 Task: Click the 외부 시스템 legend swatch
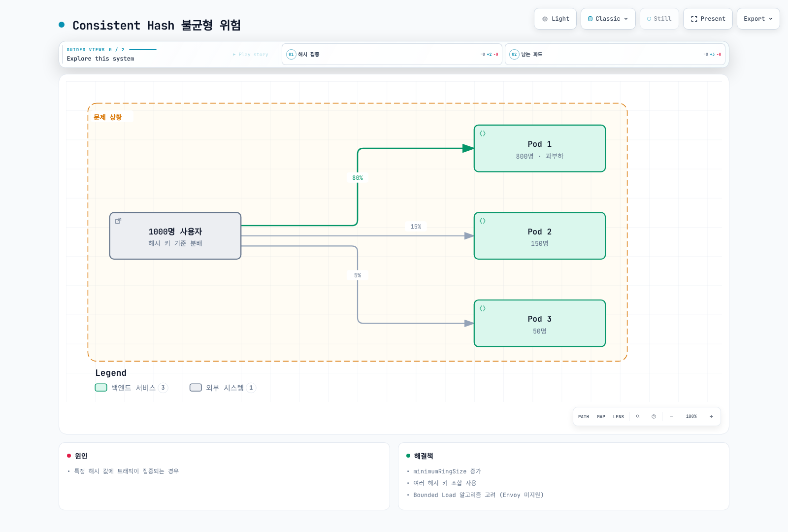(196, 388)
